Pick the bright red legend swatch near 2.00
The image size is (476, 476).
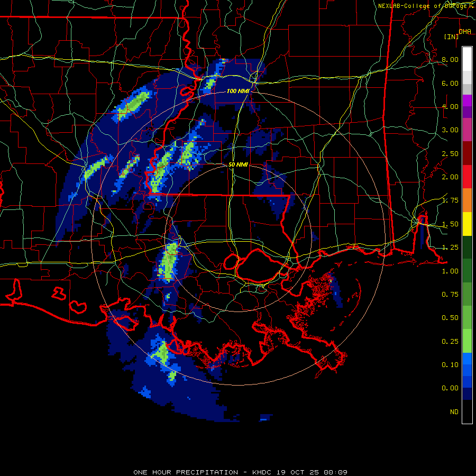[x=467, y=177]
